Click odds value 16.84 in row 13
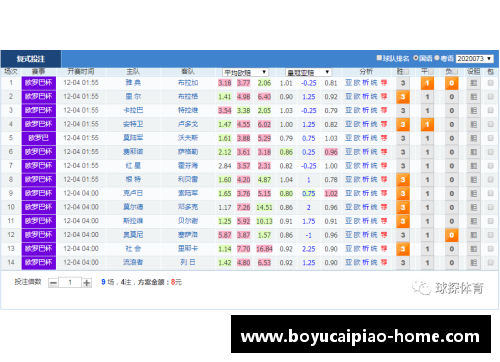Image resolution: width=500 pixels, height=362 pixels. click(264, 249)
